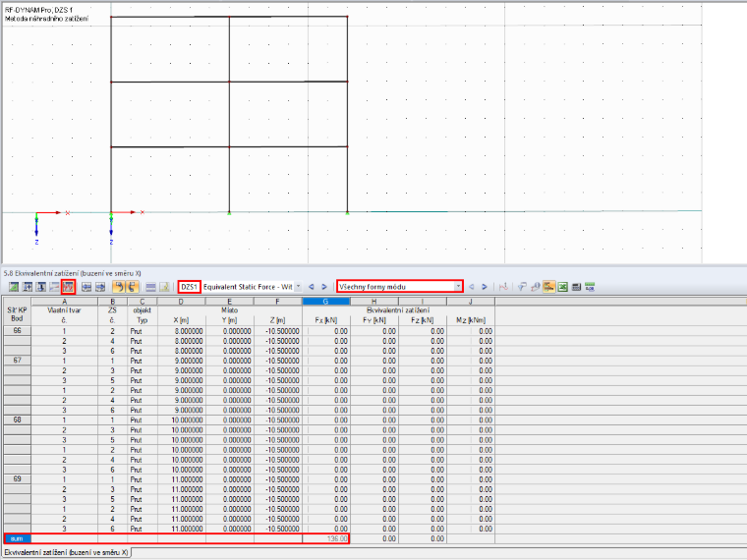747x560 pixels.
Task: Click the 'Z [m]' column heading
Action: (277, 320)
